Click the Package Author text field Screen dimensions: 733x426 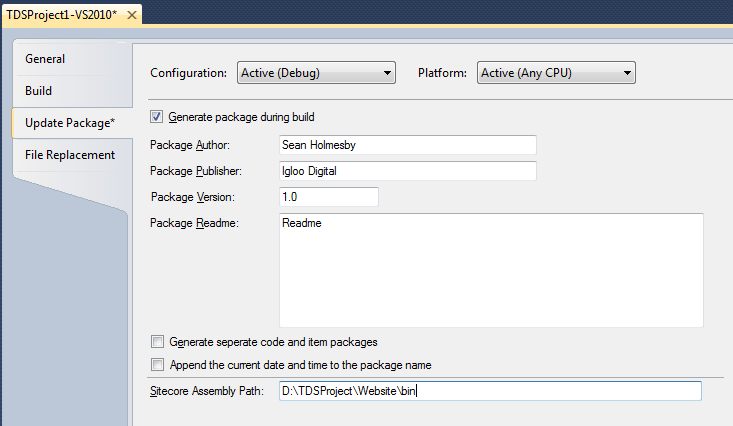tap(408, 145)
